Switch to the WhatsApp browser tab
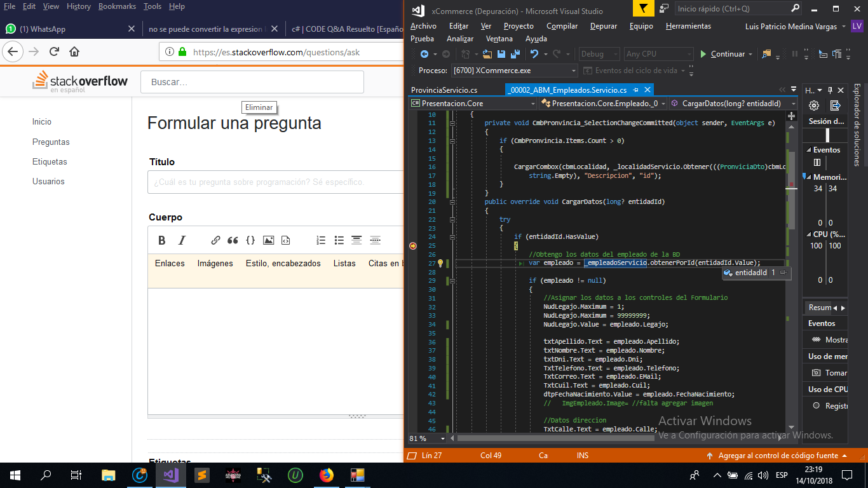The width and height of the screenshot is (868, 488). pyautogui.click(x=71, y=29)
